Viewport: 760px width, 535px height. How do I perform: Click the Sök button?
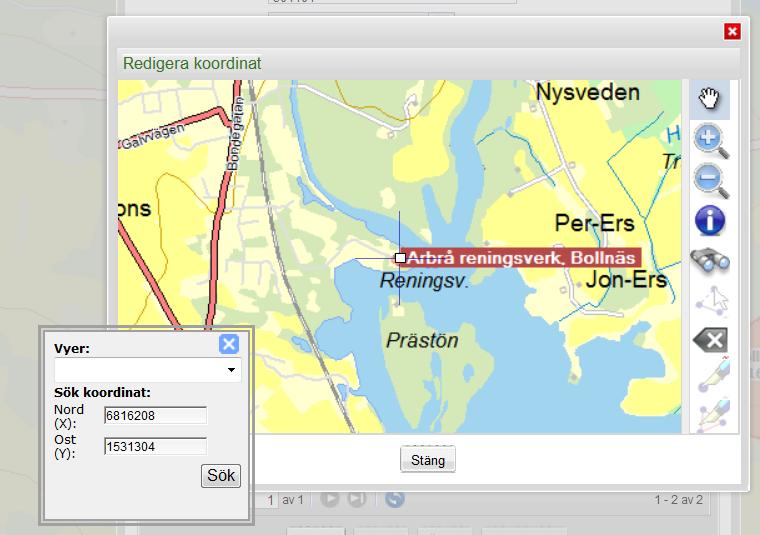221,476
